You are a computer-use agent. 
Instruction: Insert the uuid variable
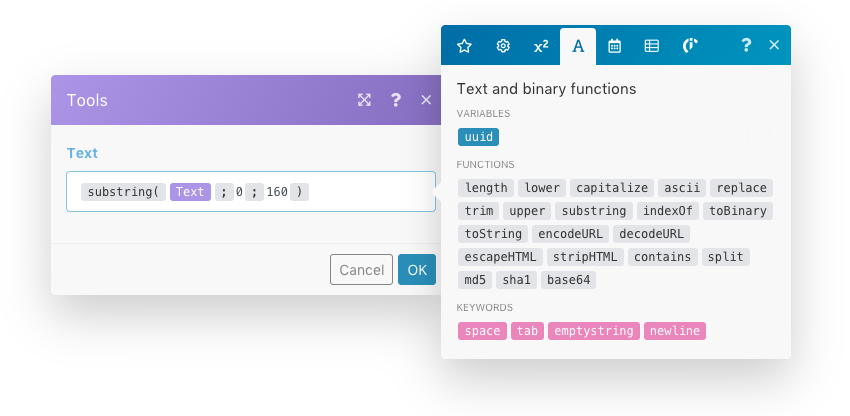point(479,137)
